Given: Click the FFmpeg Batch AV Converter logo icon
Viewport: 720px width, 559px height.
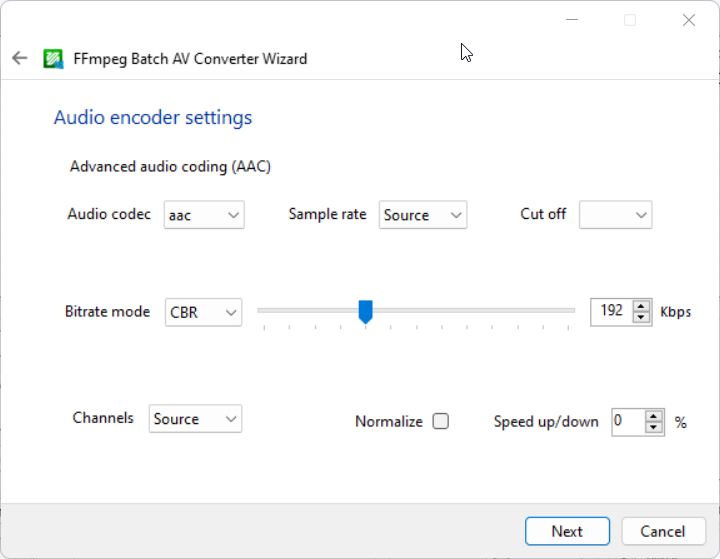Looking at the screenshot, I should tap(53, 59).
